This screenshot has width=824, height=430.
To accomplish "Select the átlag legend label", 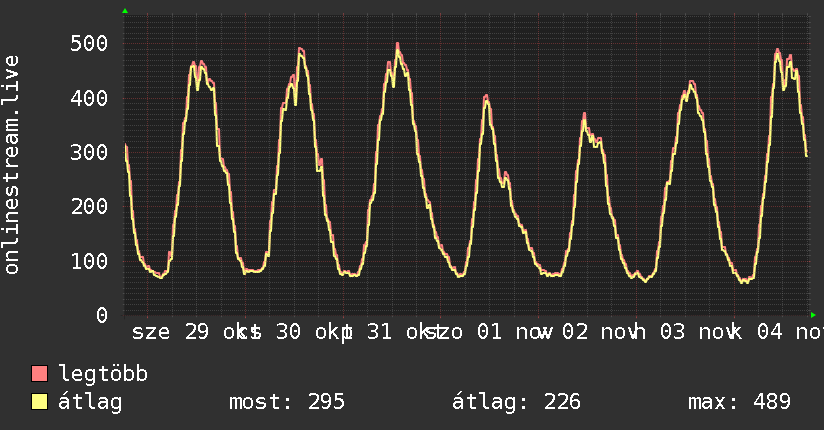I will (90, 402).
